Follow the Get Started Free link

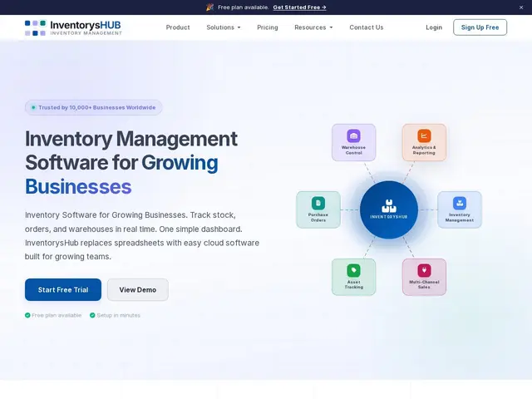click(299, 7)
